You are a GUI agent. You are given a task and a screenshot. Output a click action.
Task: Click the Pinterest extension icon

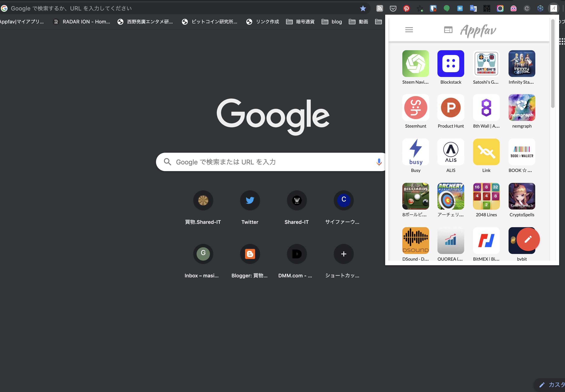tap(406, 8)
